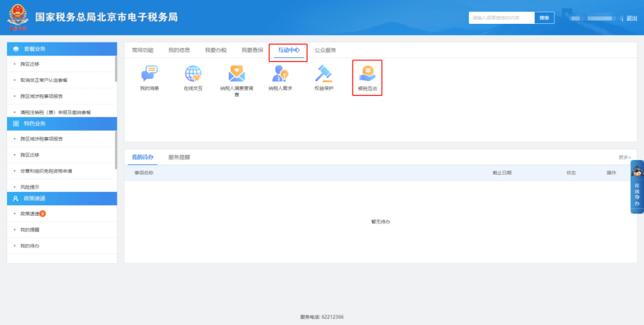
Task: Open 银税互动 hand with coin icon
Action: pos(367,73)
